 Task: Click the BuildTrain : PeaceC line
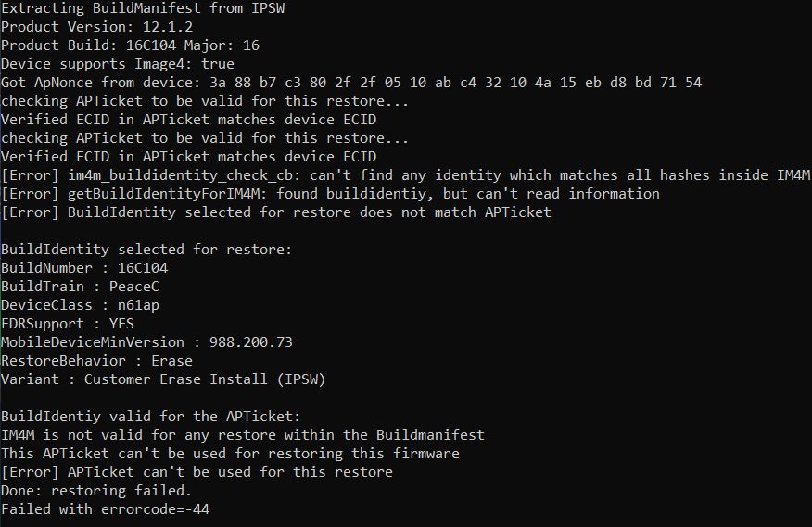80,287
